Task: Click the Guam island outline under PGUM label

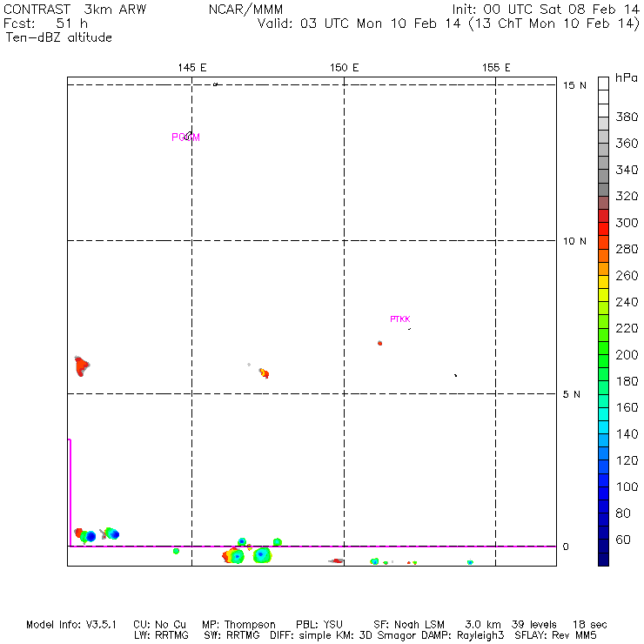Action: (189, 136)
